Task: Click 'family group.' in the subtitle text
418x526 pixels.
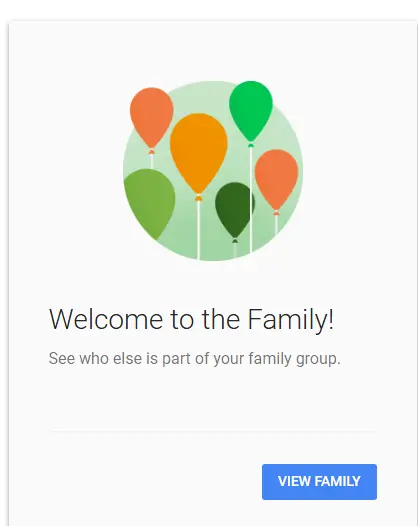Action: [295, 358]
